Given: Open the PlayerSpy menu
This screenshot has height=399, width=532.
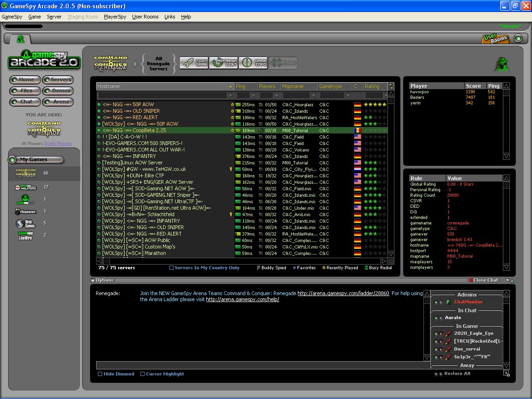Looking at the screenshot, I should pyautogui.click(x=115, y=17).
